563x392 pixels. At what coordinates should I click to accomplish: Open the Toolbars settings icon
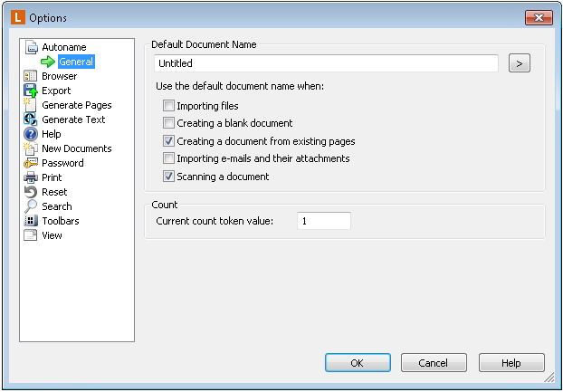click(x=31, y=221)
